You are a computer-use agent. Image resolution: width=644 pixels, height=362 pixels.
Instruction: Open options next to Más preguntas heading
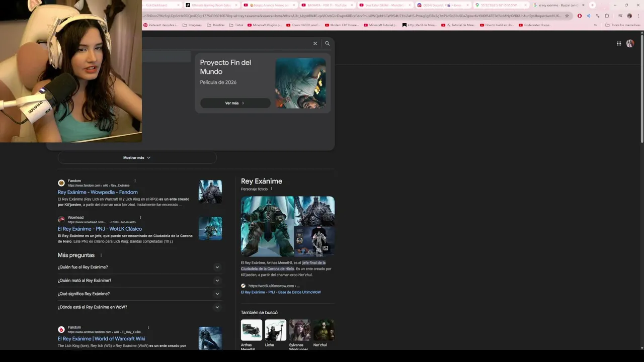point(101,255)
